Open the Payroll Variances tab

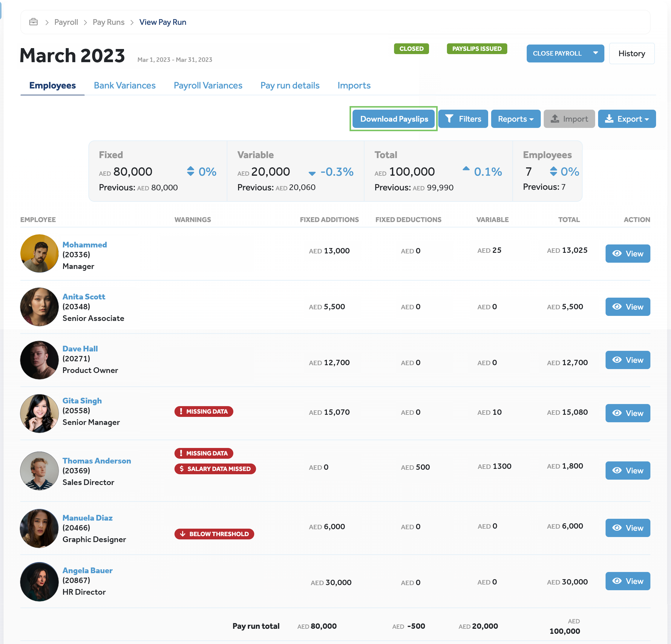(x=208, y=85)
